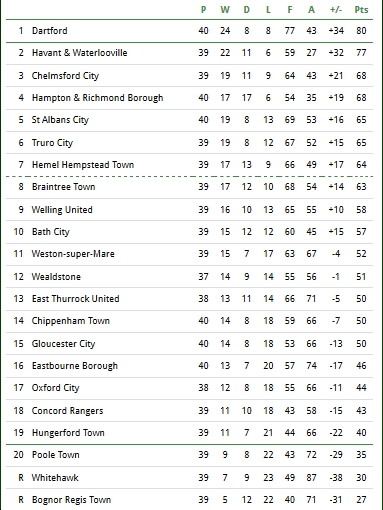Image resolution: width=383 pixels, height=510 pixels.
Task: Select Havant & Waterlooville team name
Action: pos(79,53)
